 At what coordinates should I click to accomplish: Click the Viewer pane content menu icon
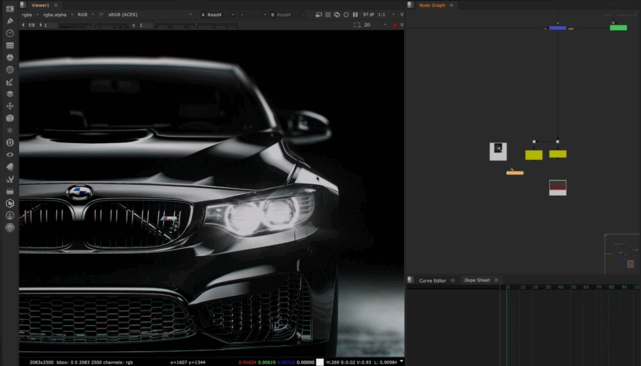tap(23, 5)
